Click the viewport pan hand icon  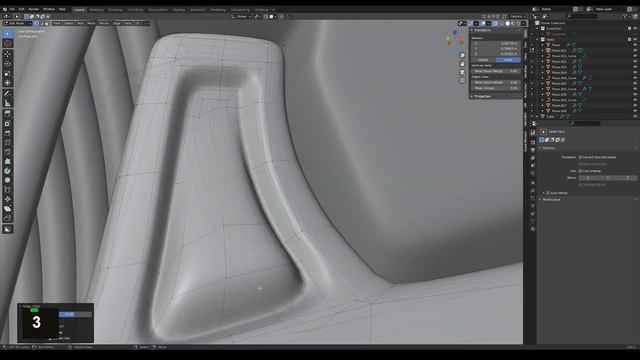[462, 64]
